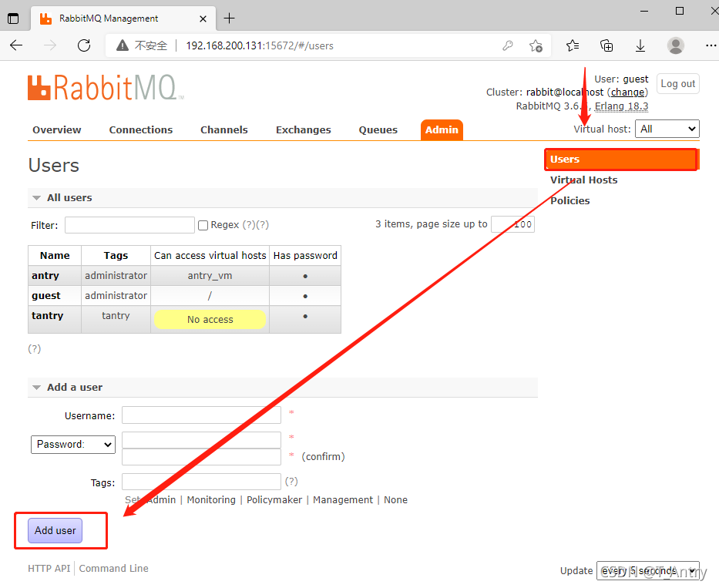
Task: Set tag to Monitoring
Action: 211,500
